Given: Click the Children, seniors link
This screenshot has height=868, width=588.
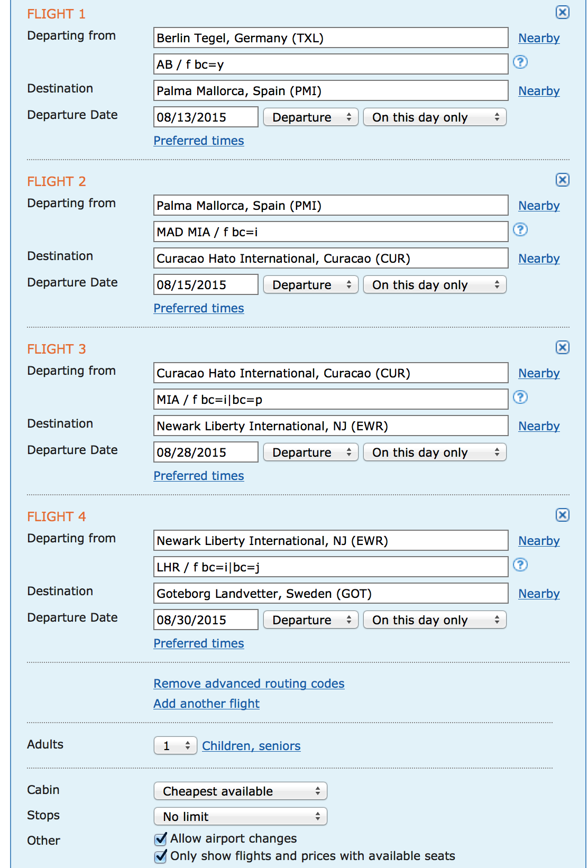Looking at the screenshot, I should pos(251,746).
